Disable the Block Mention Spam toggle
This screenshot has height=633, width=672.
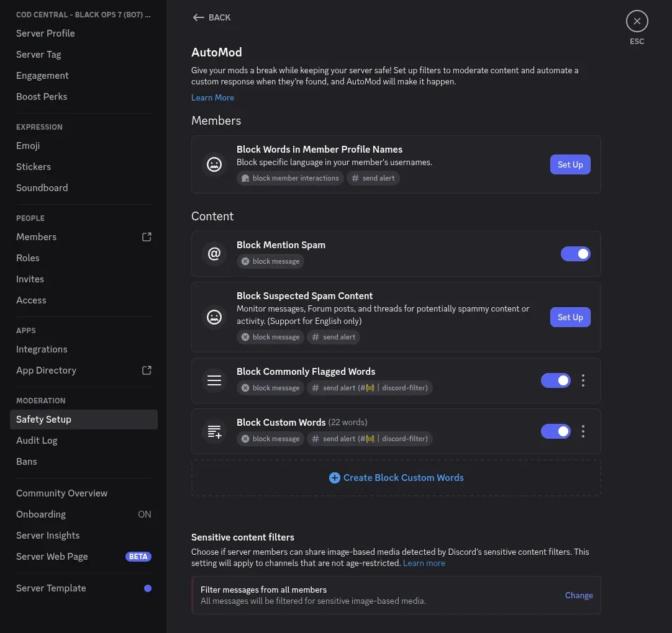pos(575,254)
